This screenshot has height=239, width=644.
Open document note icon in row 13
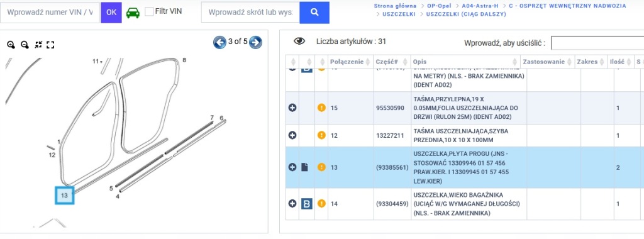click(305, 167)
